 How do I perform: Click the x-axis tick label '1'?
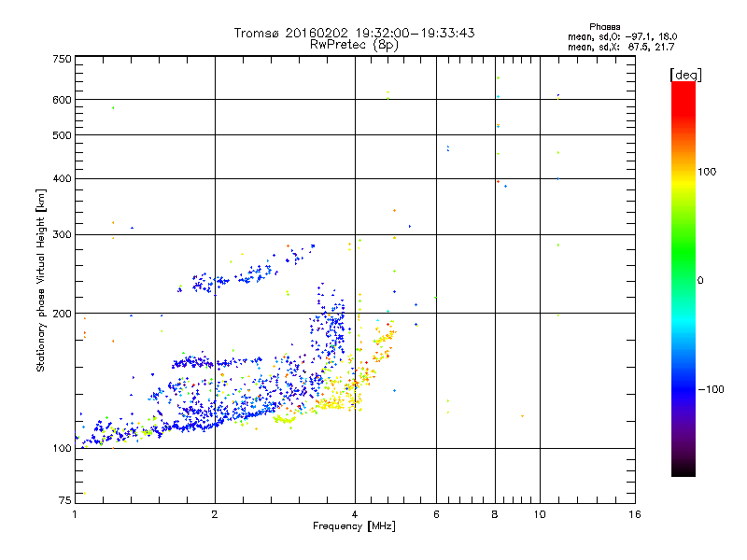(75, 514)
